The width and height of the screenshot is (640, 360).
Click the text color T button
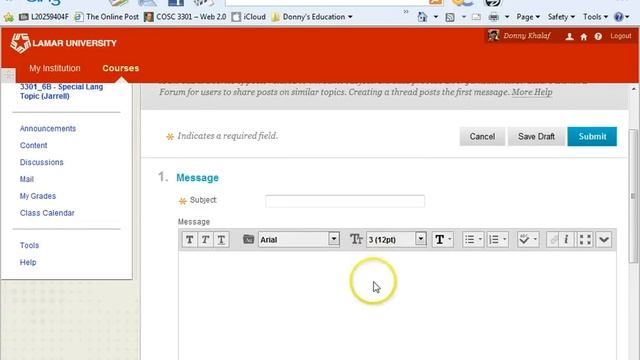(439, 240)
